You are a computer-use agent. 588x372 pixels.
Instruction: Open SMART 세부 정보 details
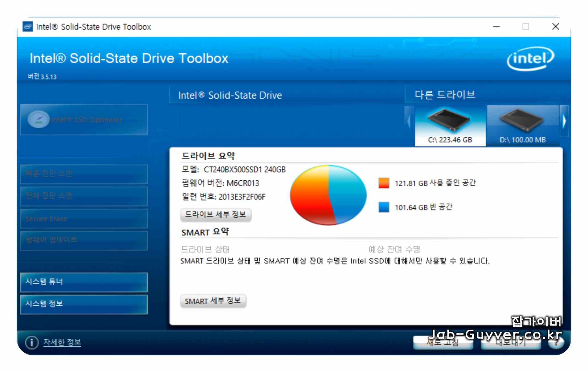213,301
